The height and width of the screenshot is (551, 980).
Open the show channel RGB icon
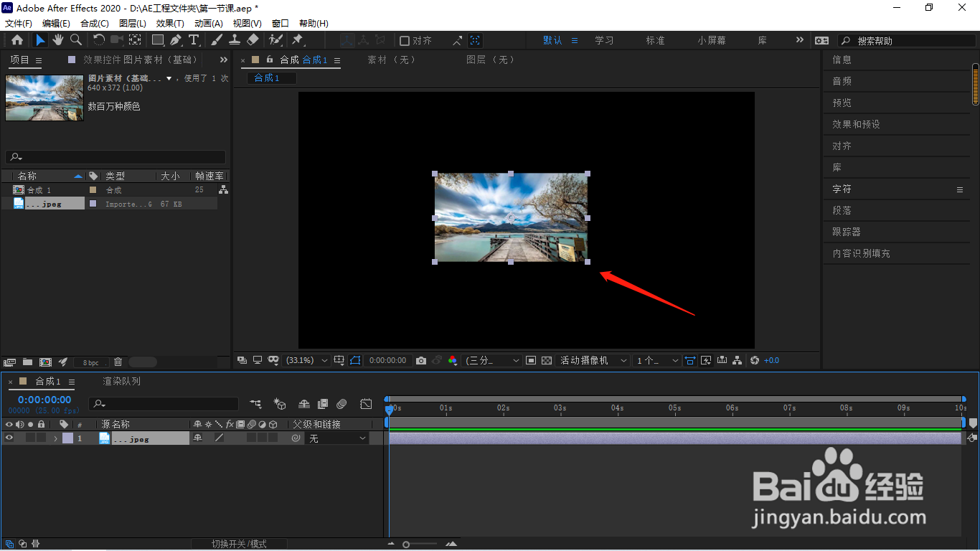[453, 360]
